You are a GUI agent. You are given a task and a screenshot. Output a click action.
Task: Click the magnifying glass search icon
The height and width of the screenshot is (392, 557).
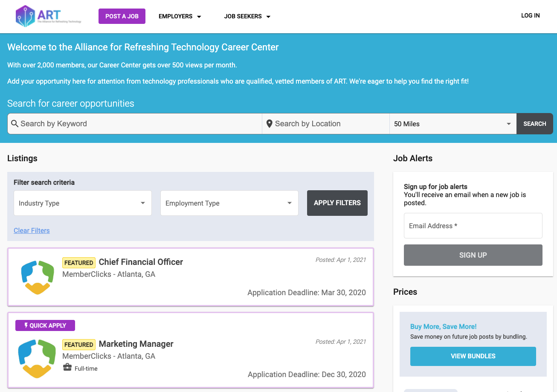point(15,124)
